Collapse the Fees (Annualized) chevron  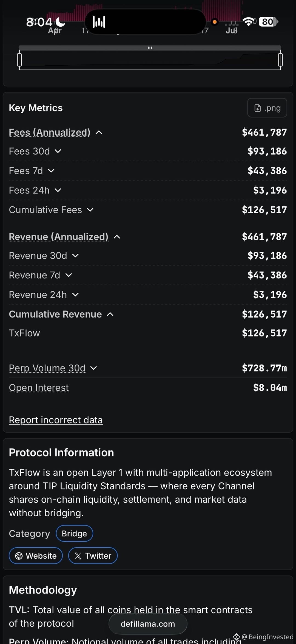coord(99,133)
